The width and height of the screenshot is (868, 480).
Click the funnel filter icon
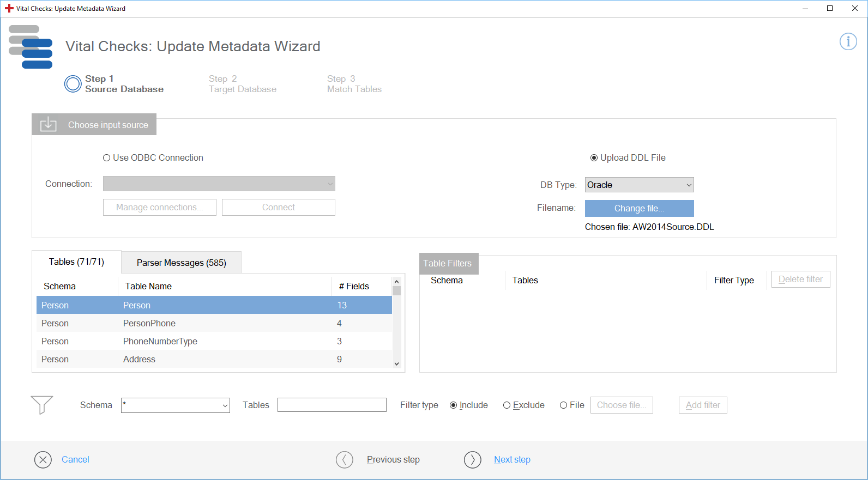click(42, 405)
